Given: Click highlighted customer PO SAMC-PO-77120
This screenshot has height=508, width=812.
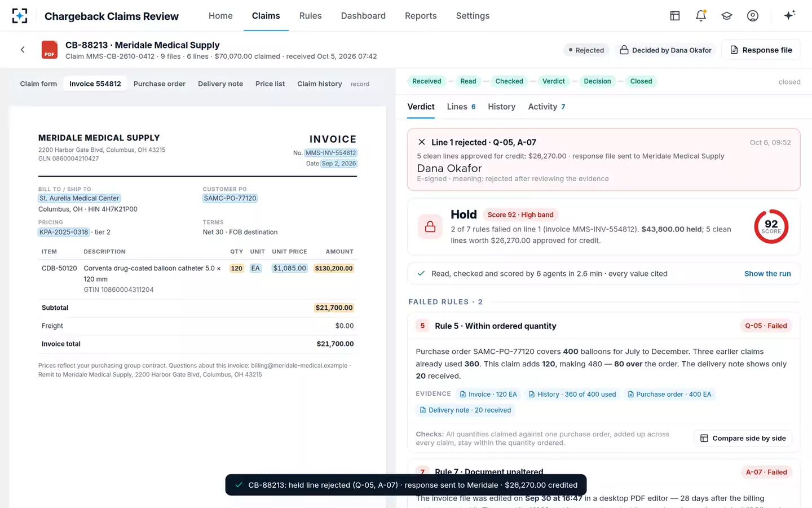Looking at the screenshot, I should (230, 198).
